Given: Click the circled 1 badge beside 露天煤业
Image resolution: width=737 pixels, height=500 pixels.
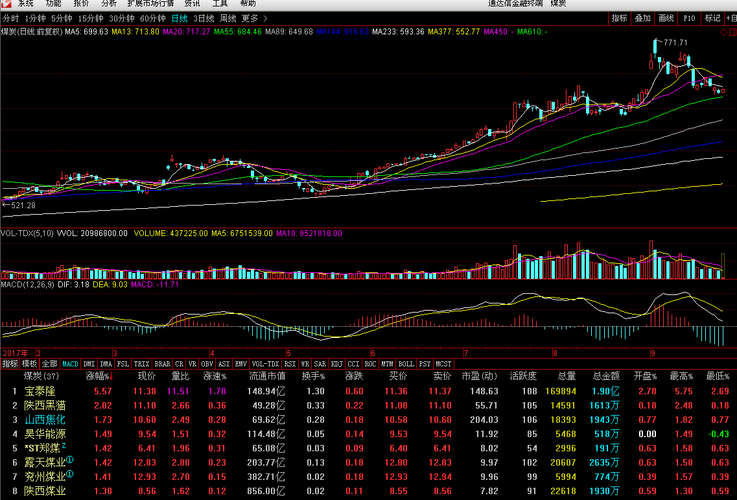Looking at the screenshot, I should 70,459.
